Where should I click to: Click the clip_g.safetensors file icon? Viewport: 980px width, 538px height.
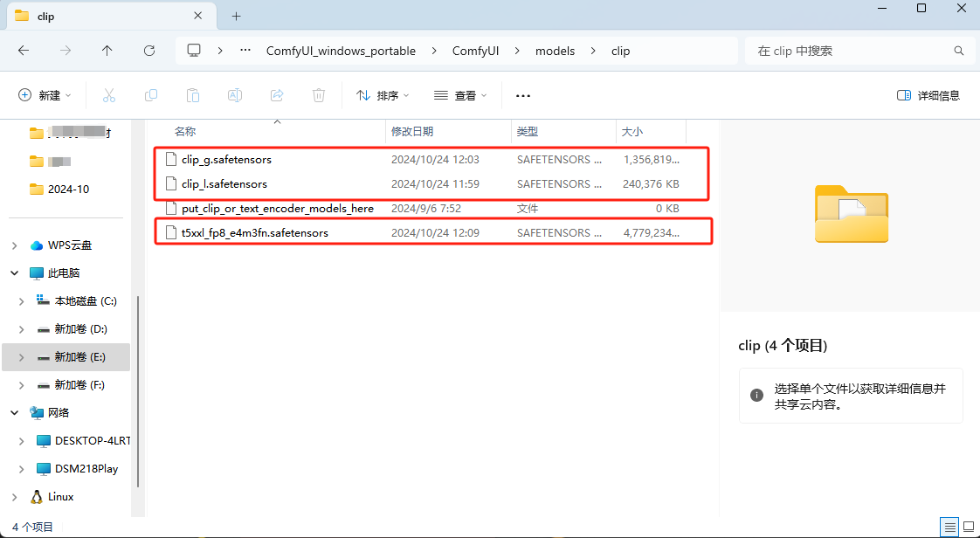tap(170, 159)
